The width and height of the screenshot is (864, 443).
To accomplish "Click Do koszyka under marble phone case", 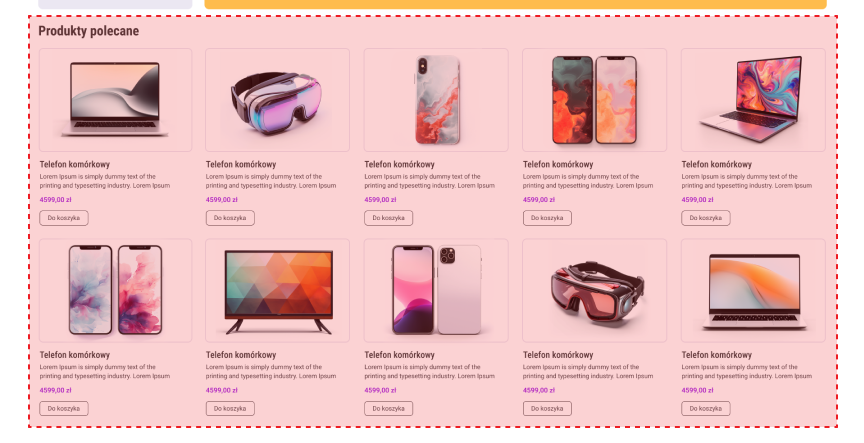I will click(x=388, y=218).
